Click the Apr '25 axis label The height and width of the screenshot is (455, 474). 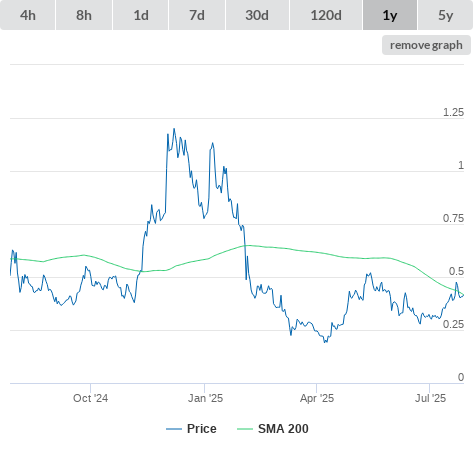pos(317,398)
